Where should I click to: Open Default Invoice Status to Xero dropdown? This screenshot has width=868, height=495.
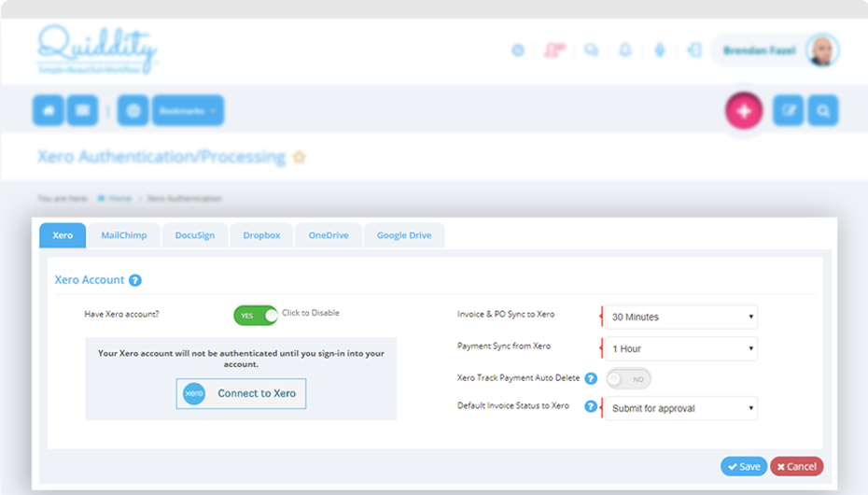pyautogui.click(x=681, y=409)
